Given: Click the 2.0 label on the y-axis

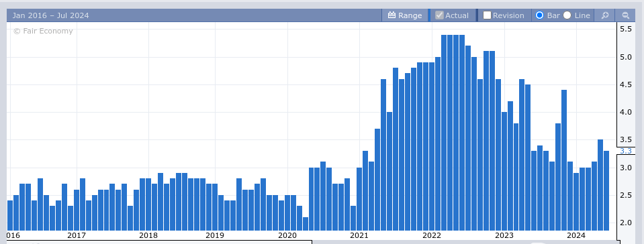Looking at the screenshot, I should 626,223.
